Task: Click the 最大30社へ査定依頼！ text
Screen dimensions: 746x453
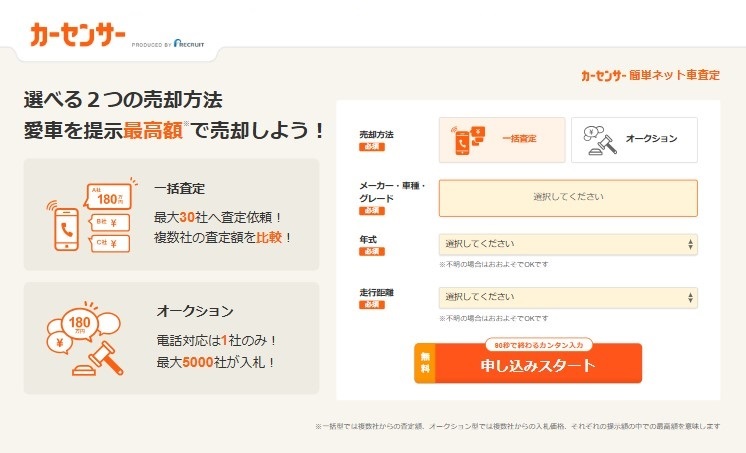Action: [x=218, y=217]
